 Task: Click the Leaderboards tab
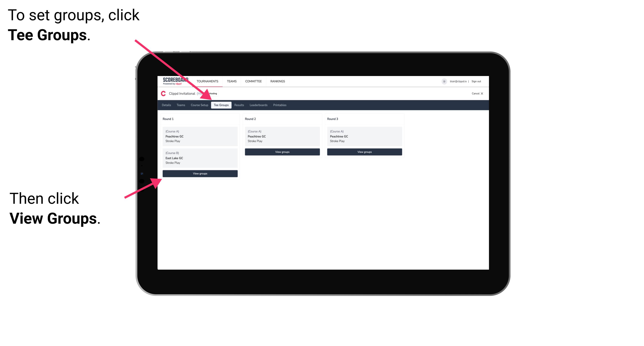258,105
